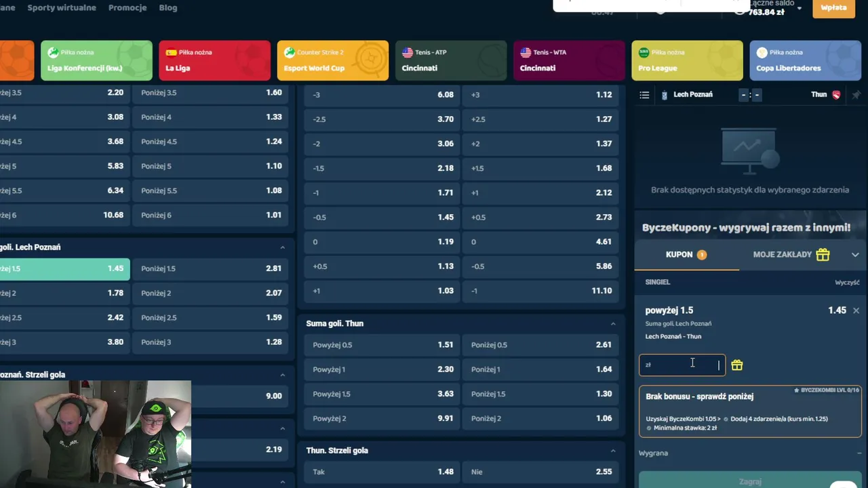The height and width of the screenshot is (488, 868).
Task: Collapse the Lech Poznań goals section
Action: coord(283,247)
